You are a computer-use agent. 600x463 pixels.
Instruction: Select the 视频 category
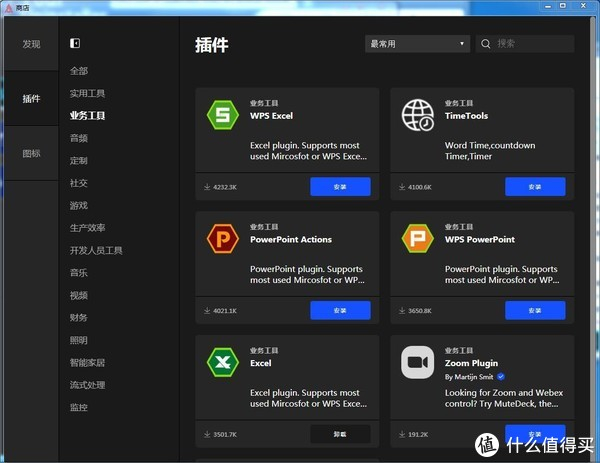79,295
